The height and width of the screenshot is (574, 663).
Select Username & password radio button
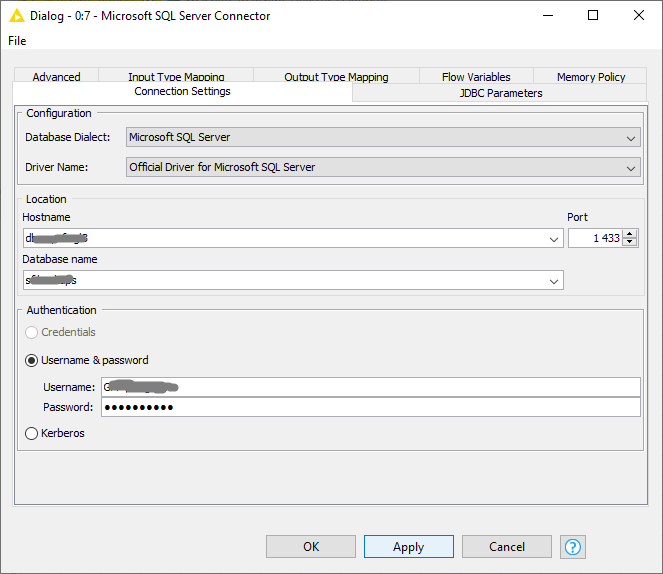pos(32,360)
